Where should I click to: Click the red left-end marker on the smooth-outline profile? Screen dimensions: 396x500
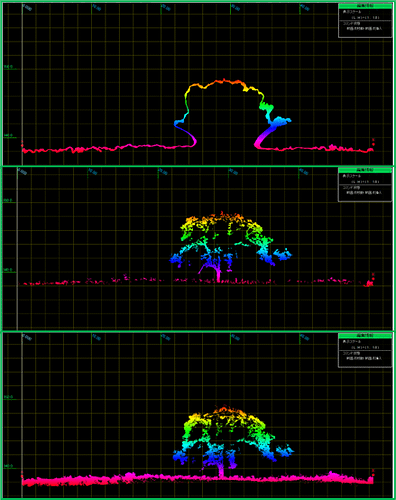[22, 144]
